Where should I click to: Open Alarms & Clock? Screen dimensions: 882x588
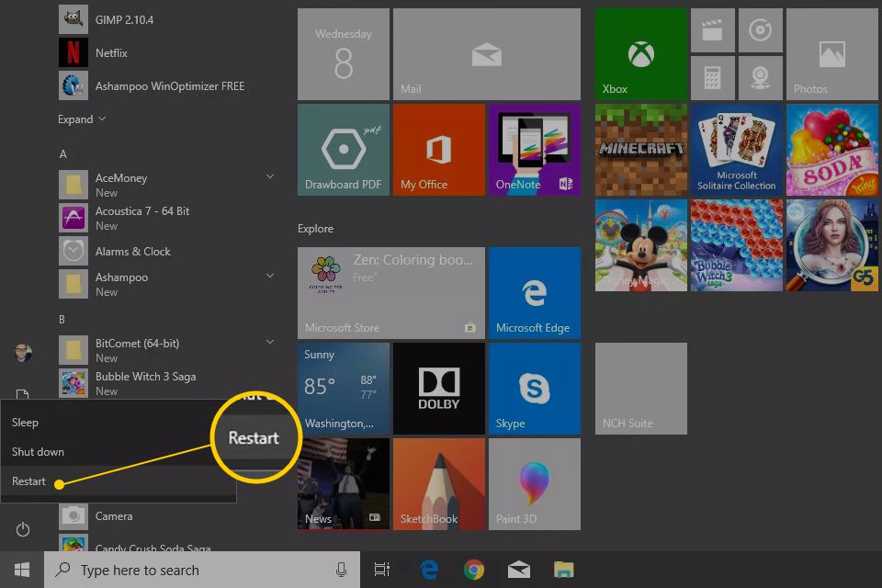tap(133, 251)
